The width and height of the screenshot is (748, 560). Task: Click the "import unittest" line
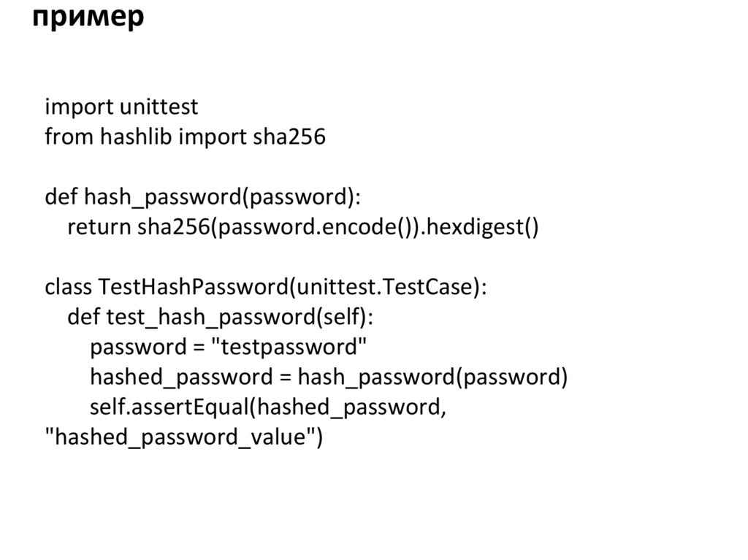(121, 107)
